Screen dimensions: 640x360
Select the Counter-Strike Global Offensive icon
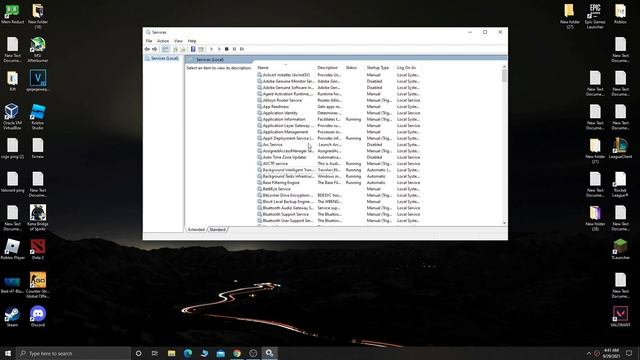click(38, 285)
